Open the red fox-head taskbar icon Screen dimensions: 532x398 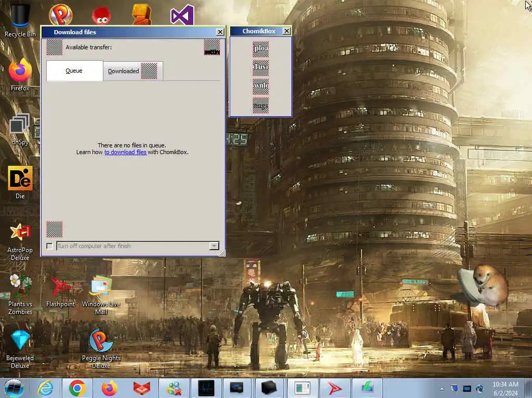pyautogui.click(x=141, y=388)
